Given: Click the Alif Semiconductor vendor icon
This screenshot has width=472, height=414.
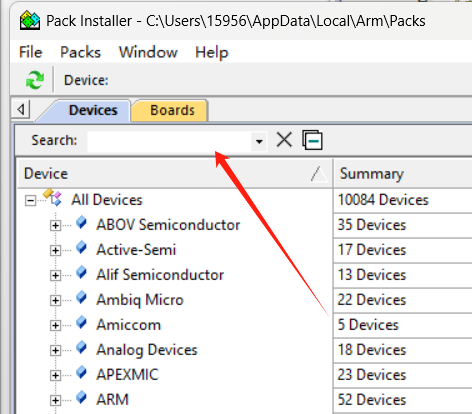Looking at the screenshot, I should [81, 272].
